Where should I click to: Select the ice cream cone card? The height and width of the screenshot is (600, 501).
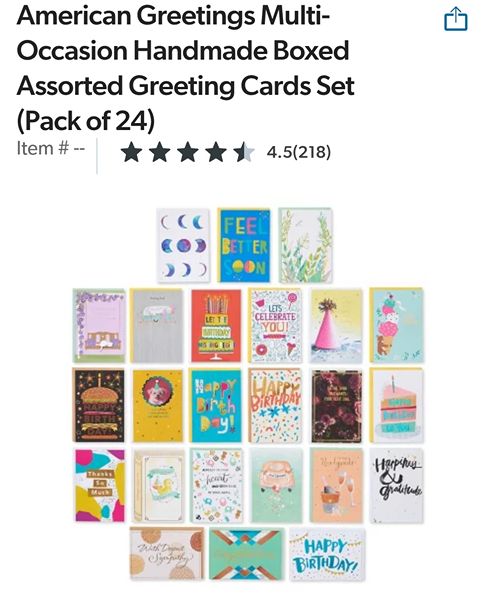click(397, 325)
